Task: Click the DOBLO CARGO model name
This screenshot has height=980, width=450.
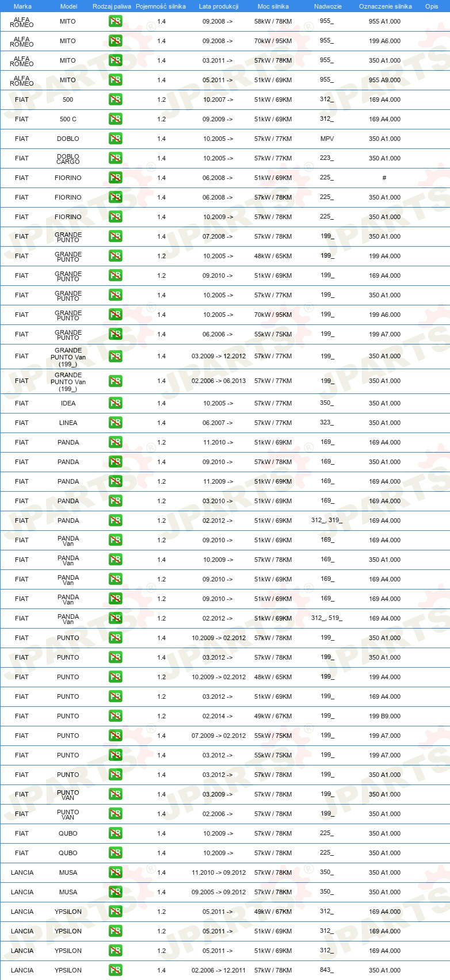Action: coord(68,159)
